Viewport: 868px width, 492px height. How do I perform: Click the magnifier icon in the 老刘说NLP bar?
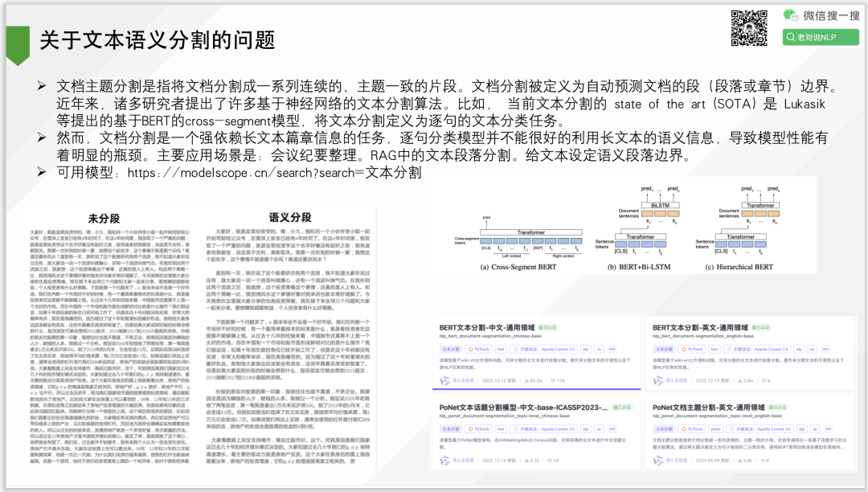pos(790,37)
